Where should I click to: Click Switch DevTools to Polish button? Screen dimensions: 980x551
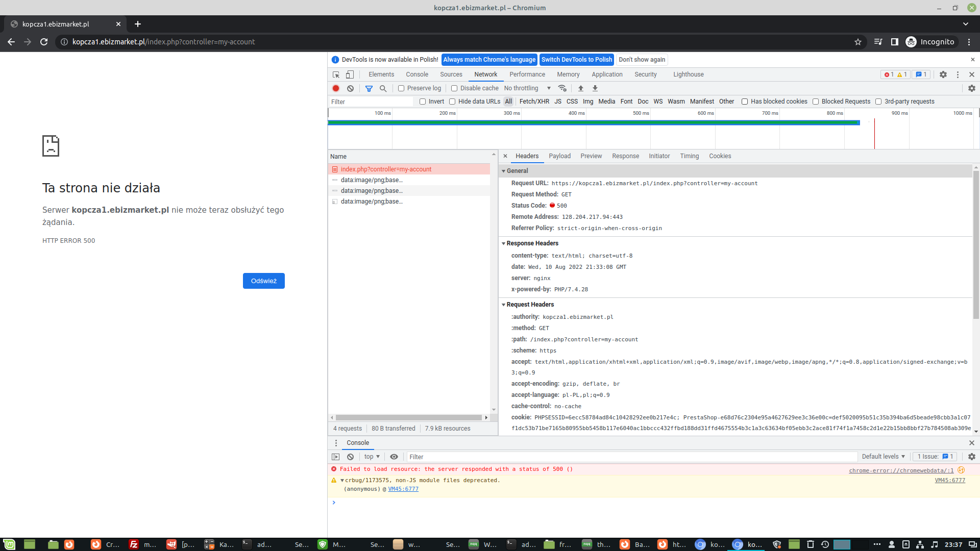click(576, 60)
